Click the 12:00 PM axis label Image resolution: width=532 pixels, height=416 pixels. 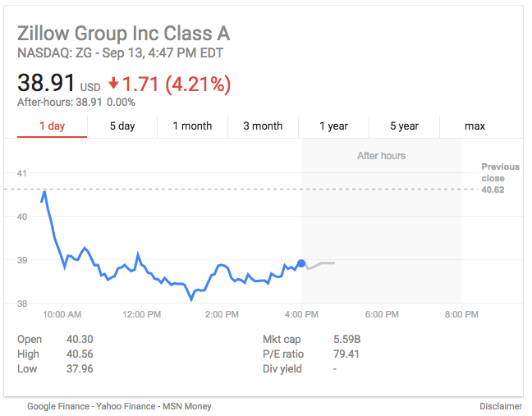(x=141, y=314)
